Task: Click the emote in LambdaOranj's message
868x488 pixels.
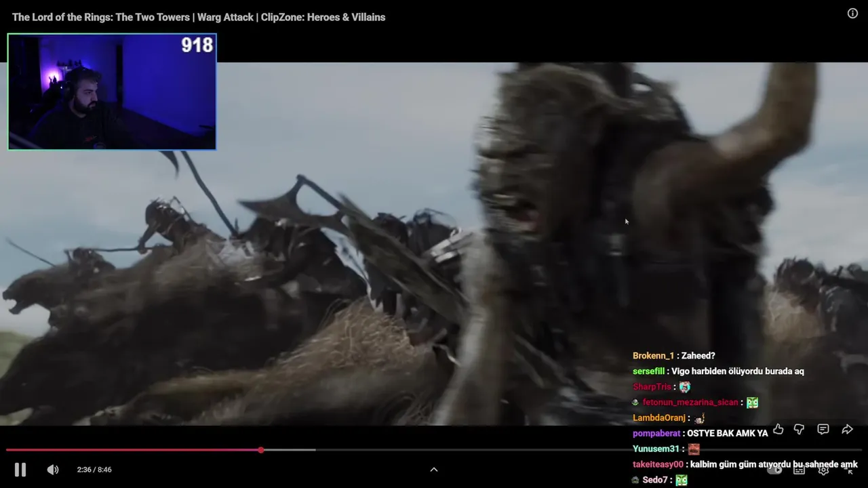Action: (699, 419)
